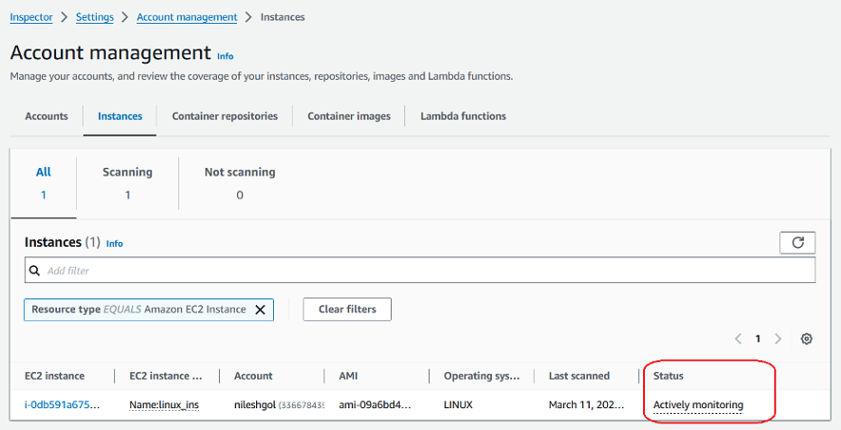Open the Inspector breadcrumb link
The image size is (841, 430).
point(31,17)
